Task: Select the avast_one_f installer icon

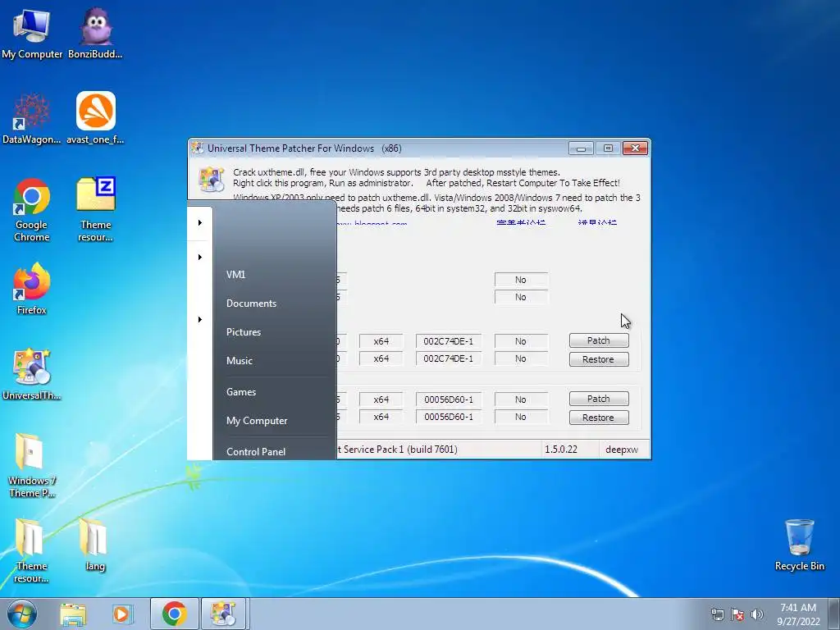Action: 95,119
